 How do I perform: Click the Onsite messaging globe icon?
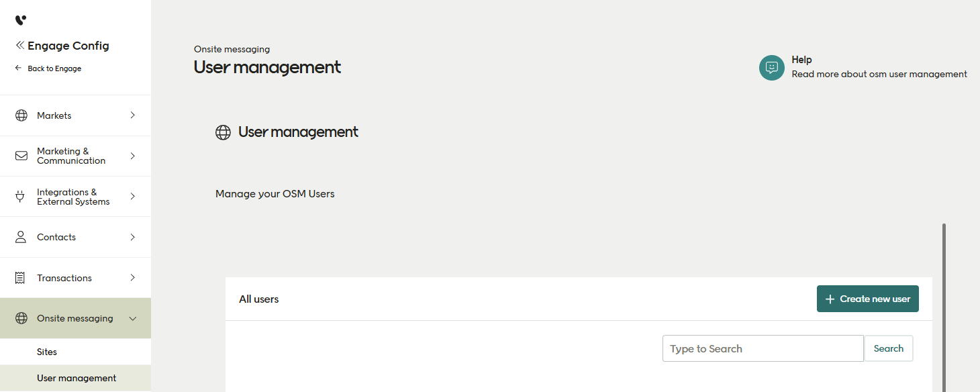[21, 317]
